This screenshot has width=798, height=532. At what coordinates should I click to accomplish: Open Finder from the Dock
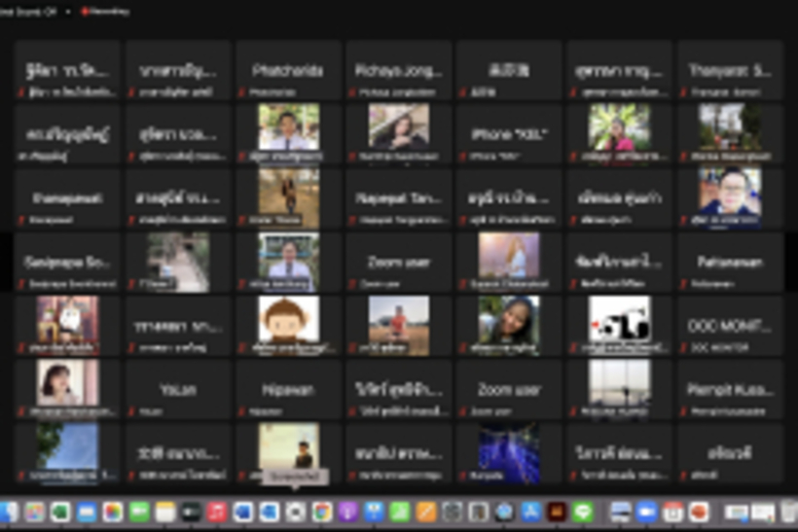click(x=9, y=512)
